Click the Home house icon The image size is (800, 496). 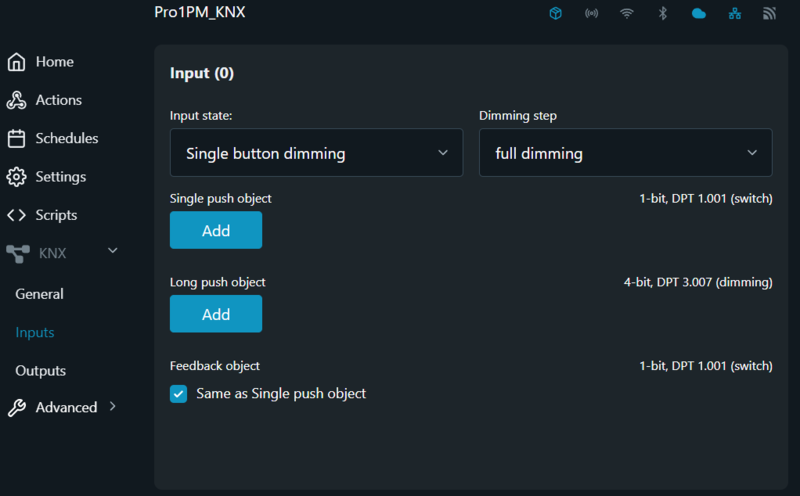[16, 62]
